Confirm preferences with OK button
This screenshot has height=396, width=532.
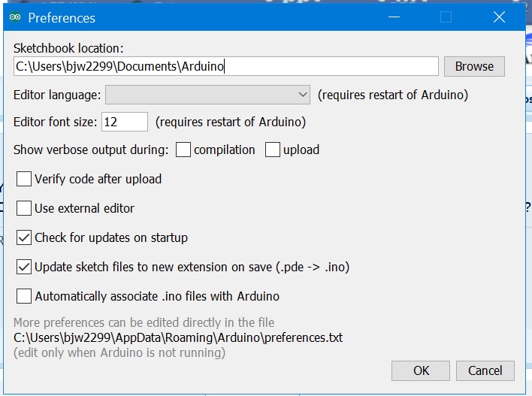[421, 370]
